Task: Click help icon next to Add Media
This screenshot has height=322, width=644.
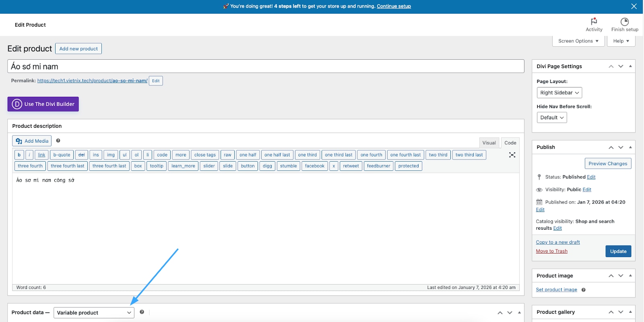Action: tap(58, 141)
